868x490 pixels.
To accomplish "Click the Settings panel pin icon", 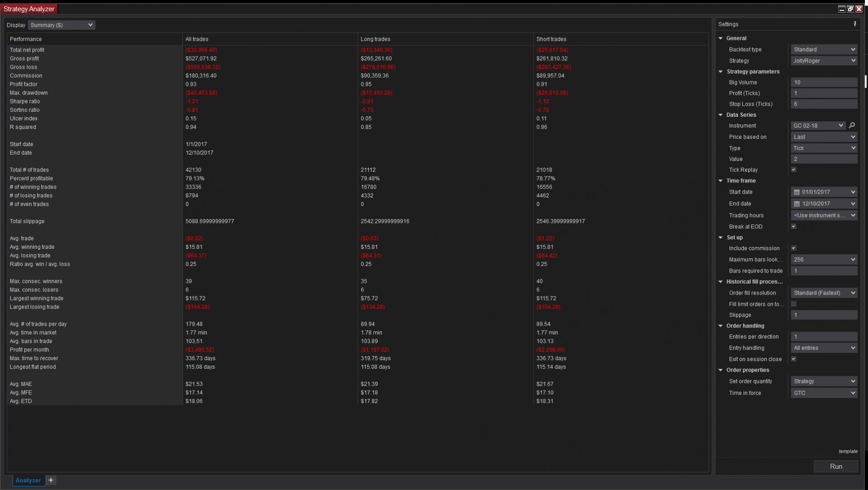I will 854,24.
